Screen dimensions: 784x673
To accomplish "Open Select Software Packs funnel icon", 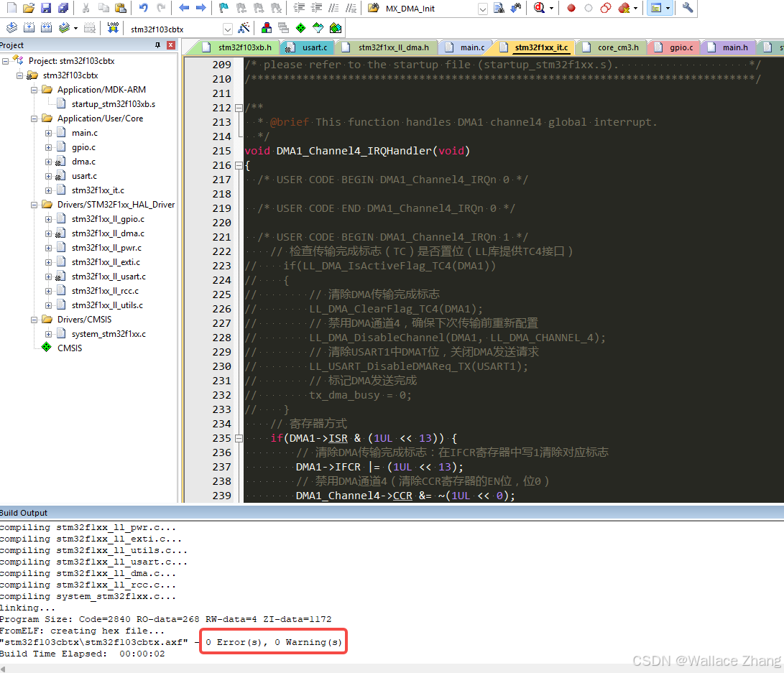I will pyautogui.click(x=318, y=28).
